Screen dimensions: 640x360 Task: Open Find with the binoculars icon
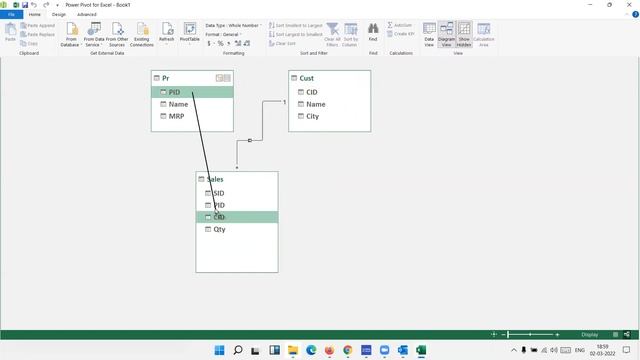pos(373,32)
